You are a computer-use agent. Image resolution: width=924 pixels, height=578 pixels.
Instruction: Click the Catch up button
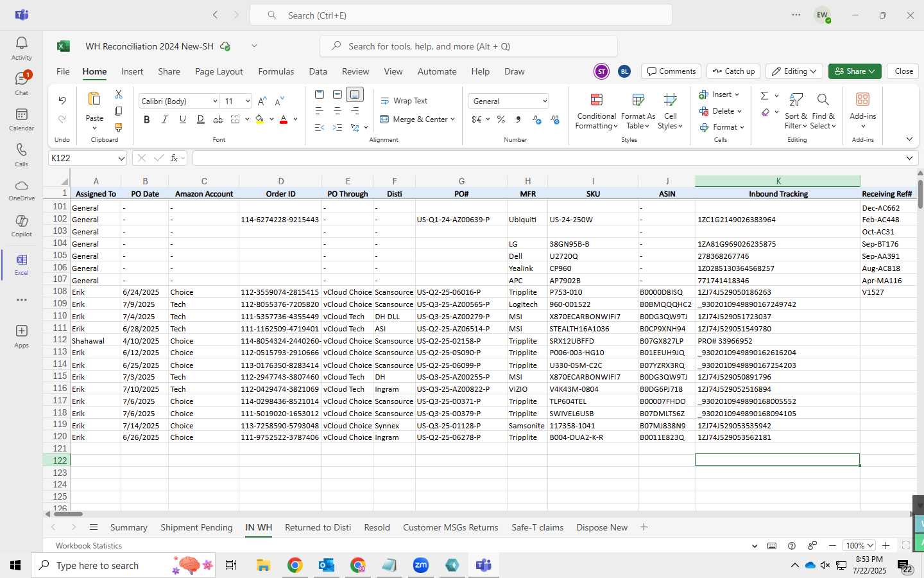(733, 71)
